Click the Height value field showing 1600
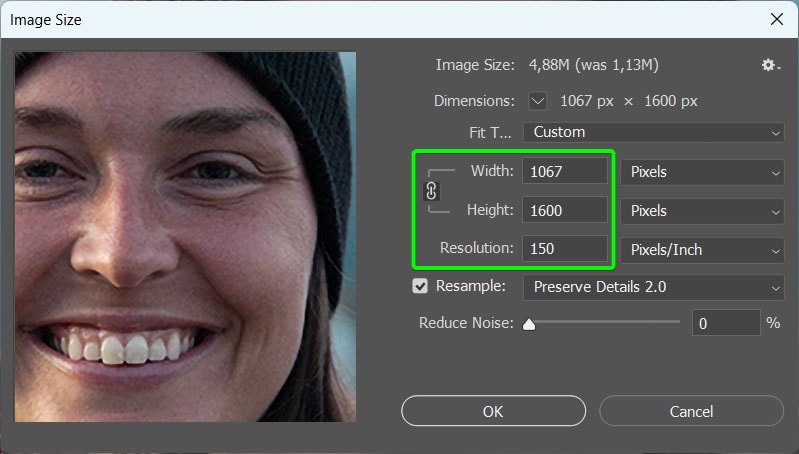799x454 pixels. [x=564, y=210]
